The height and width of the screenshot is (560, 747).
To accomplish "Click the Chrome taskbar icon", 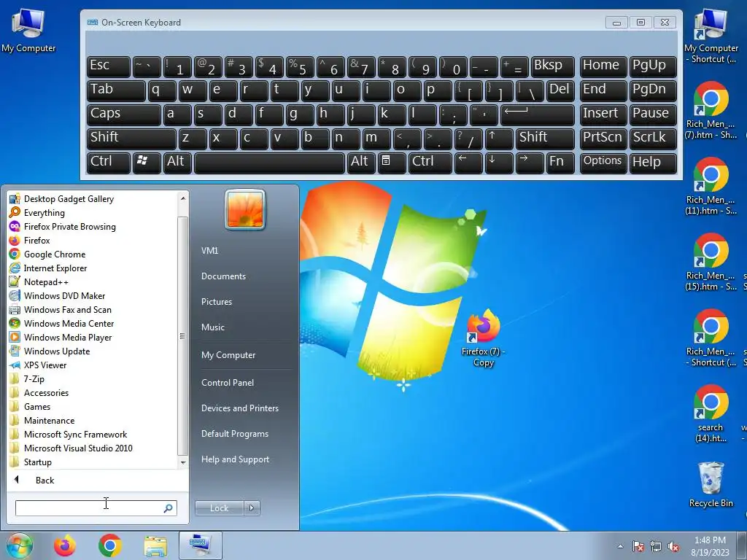I will click(x=110, y=545).
